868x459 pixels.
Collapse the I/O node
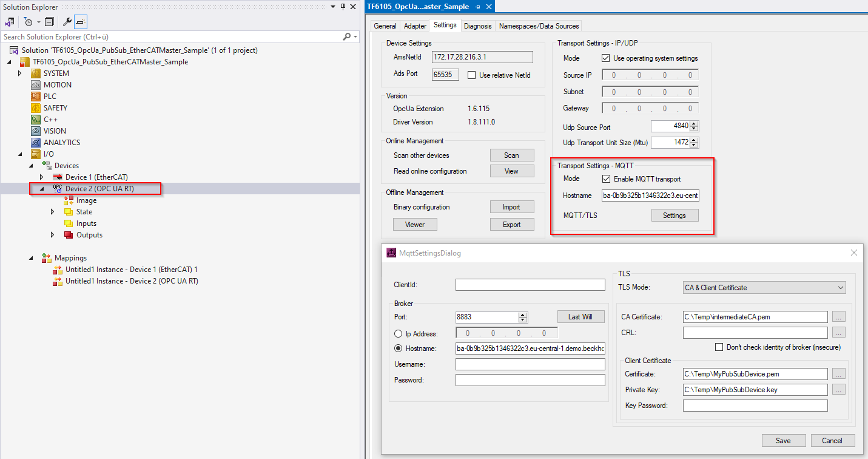tap(19, 154)
